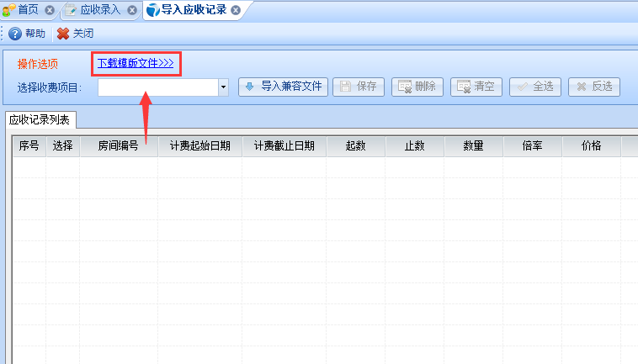Click the 止数 column header

coord(415,145)
